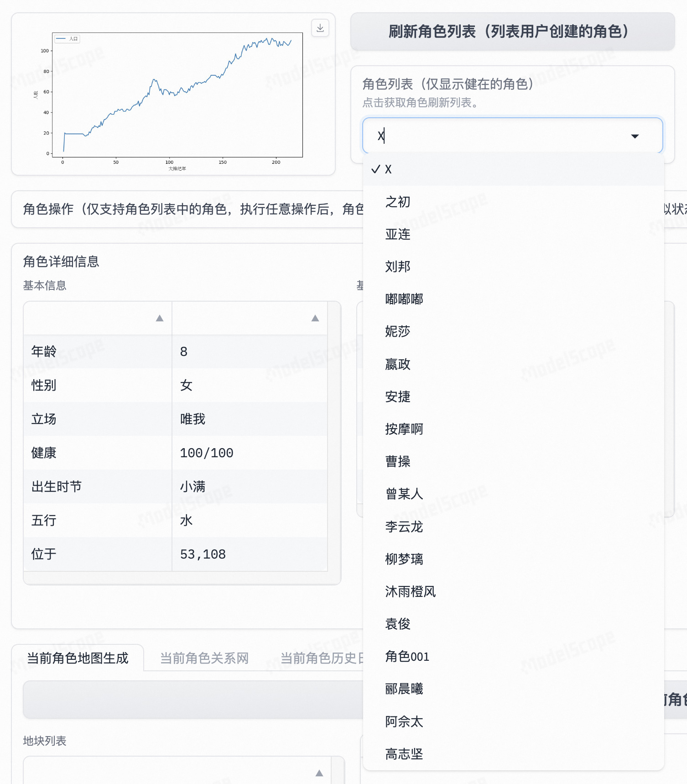Click the 五行 cell
Screen dimensions: 687x784
[x=98, y=520]
